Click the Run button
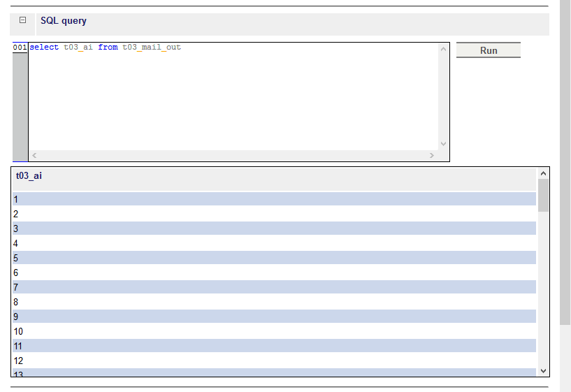Viewport: 571px width, 392px height. (489, 50)
